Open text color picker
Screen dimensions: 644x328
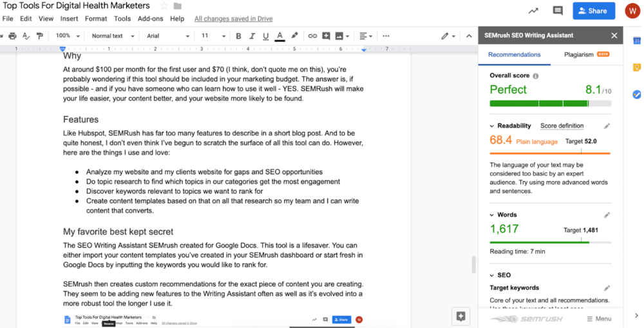coord(279,36)
